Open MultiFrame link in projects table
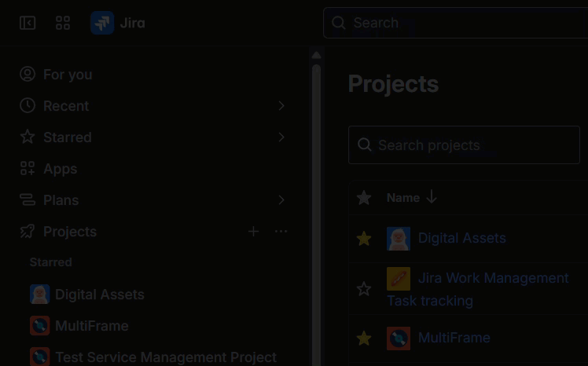This screenshot has height=366, width=588. pyautogui.click(x=454, y=338)
